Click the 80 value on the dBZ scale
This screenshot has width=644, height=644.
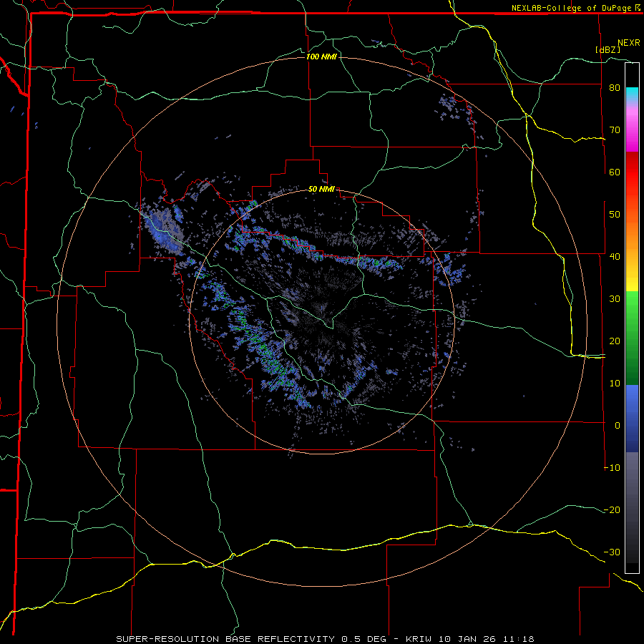pos(615,88)
